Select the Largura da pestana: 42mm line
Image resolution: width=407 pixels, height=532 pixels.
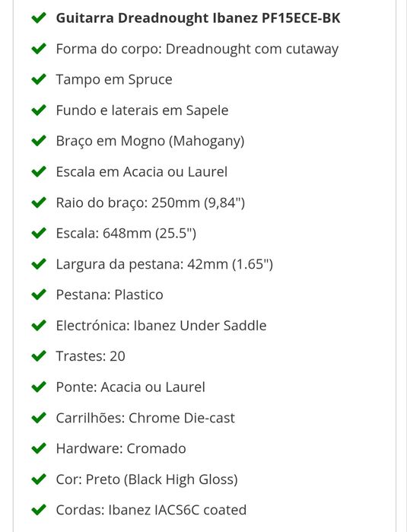[164, 264]
